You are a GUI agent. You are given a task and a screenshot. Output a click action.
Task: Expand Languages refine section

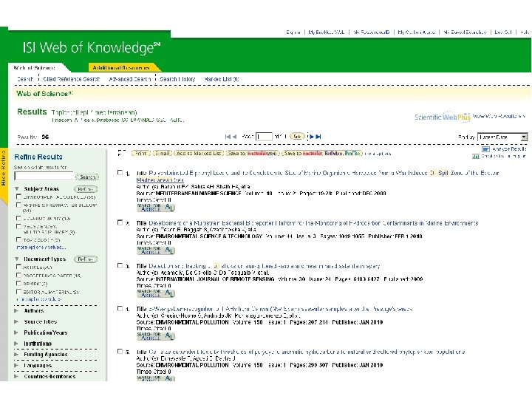coord(16,366)
